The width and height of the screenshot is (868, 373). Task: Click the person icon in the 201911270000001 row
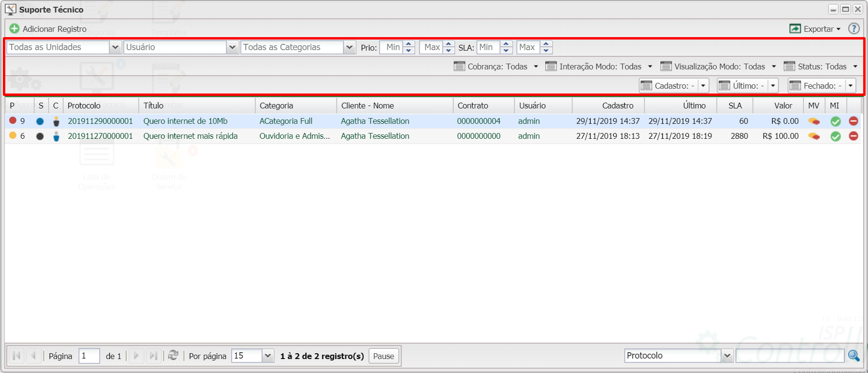pos(56,136)
